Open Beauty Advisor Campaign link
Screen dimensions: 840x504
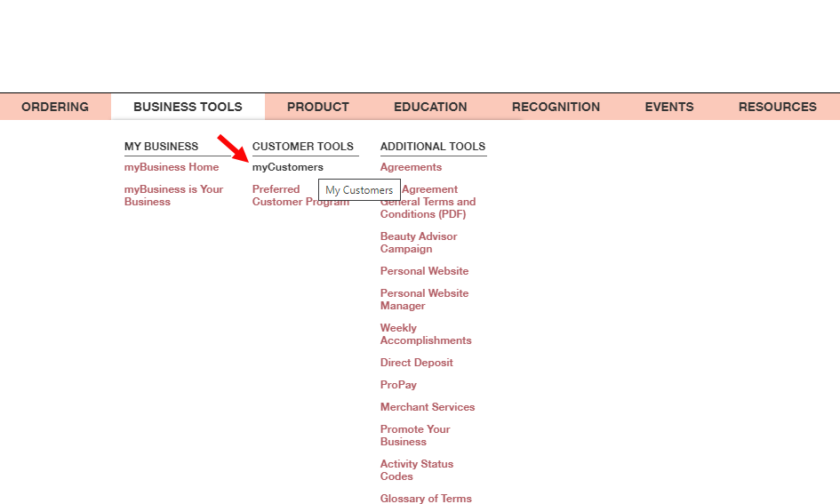(x=419, y=243)
